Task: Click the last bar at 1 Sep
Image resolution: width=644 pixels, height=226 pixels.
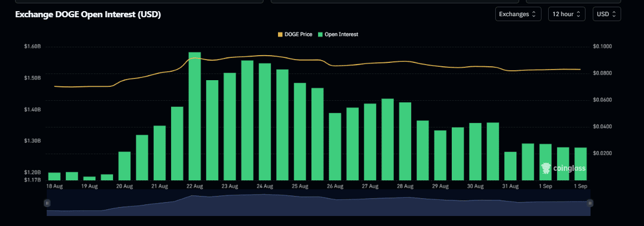Action: (x=580, y=164)
